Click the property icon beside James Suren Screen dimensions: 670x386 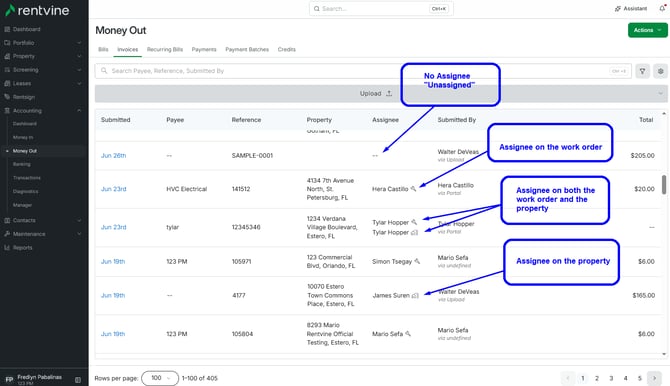tap(415, 295)
